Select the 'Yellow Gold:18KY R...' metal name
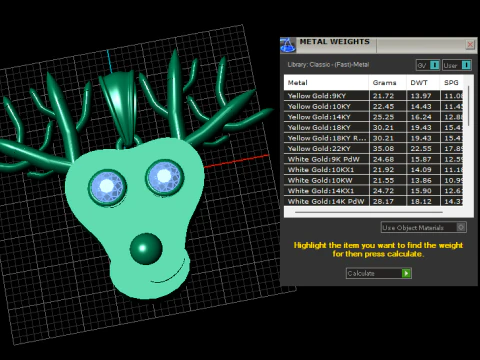This screenshot has width=480, height=360. coord(327,138)
